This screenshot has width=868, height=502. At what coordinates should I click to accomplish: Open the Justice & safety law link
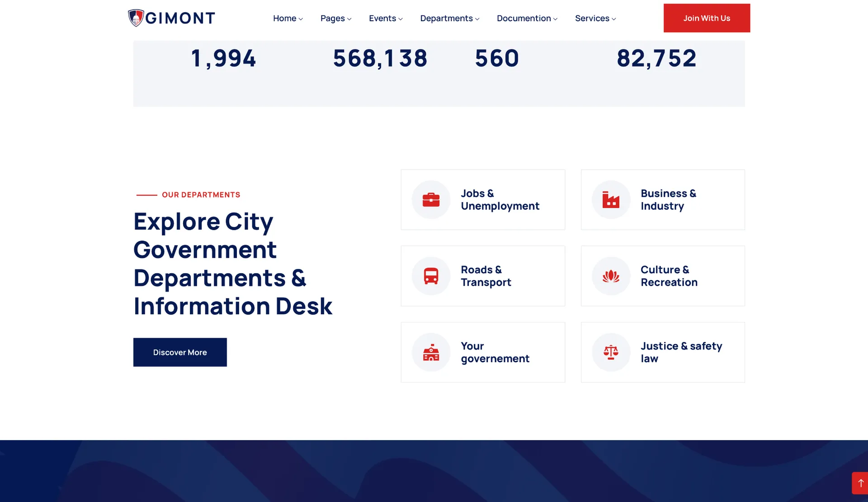pyautogui.click(x=681, y=352)
